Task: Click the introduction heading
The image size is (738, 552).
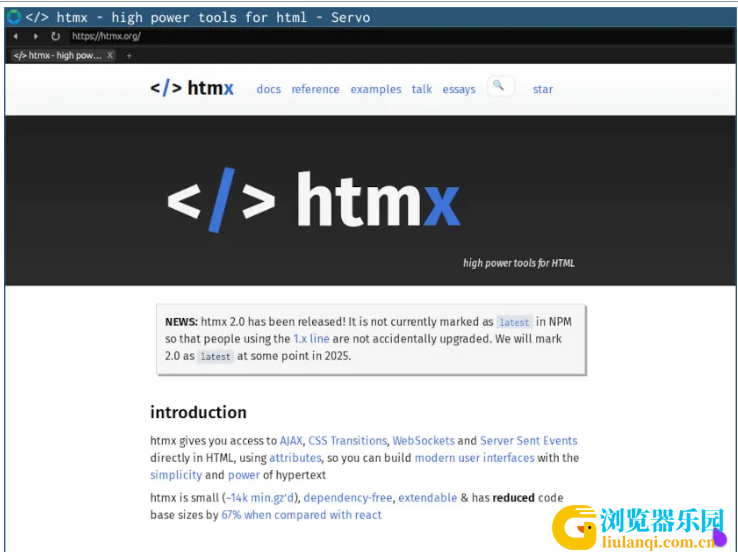Action: 198,412
